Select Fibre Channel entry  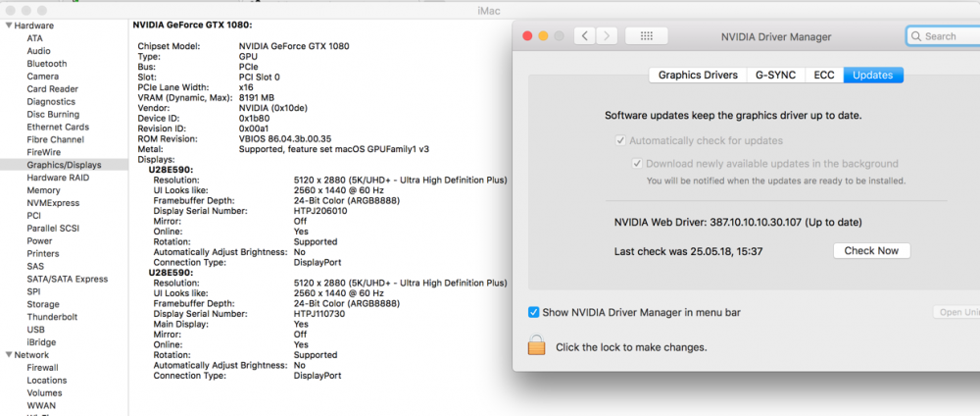click(x=55, y=139)
